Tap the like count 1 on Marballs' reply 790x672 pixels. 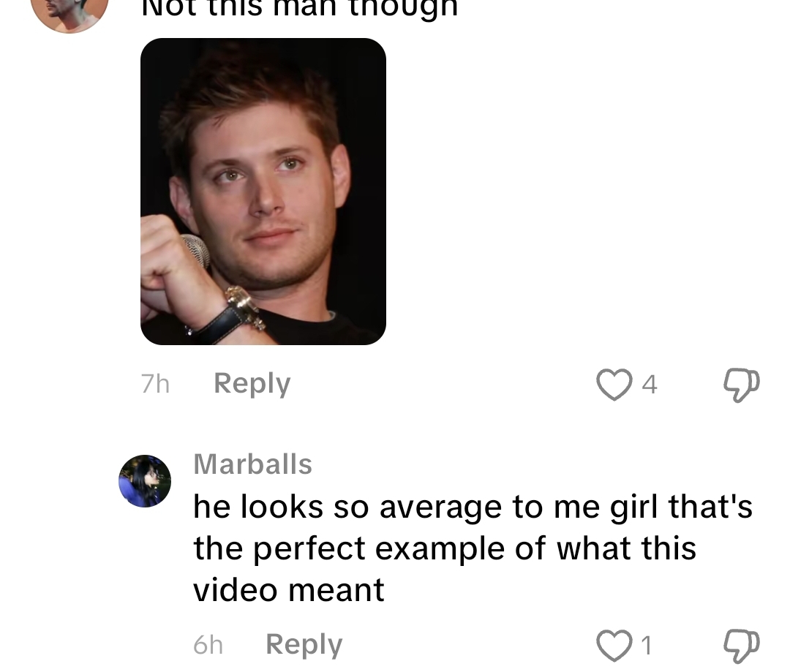click(x=647, y=645)
